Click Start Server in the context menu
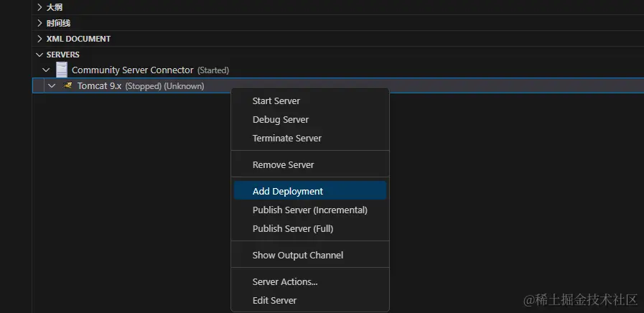This screenshot has width=644, height=313. pos(310,101)
